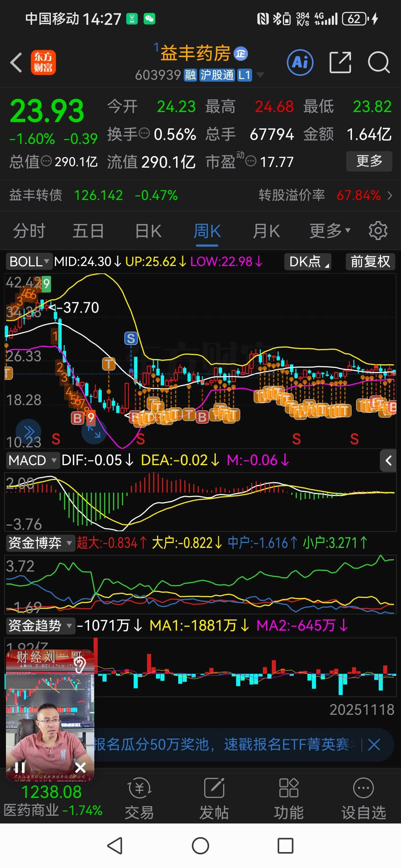Tap the 更多 quote details button

coord(369,161)
